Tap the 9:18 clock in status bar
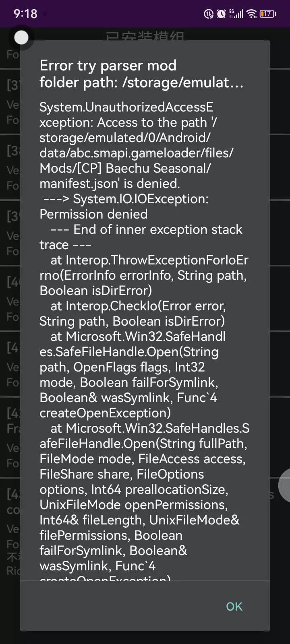This screenshot has height=644, width=290. 25,14
